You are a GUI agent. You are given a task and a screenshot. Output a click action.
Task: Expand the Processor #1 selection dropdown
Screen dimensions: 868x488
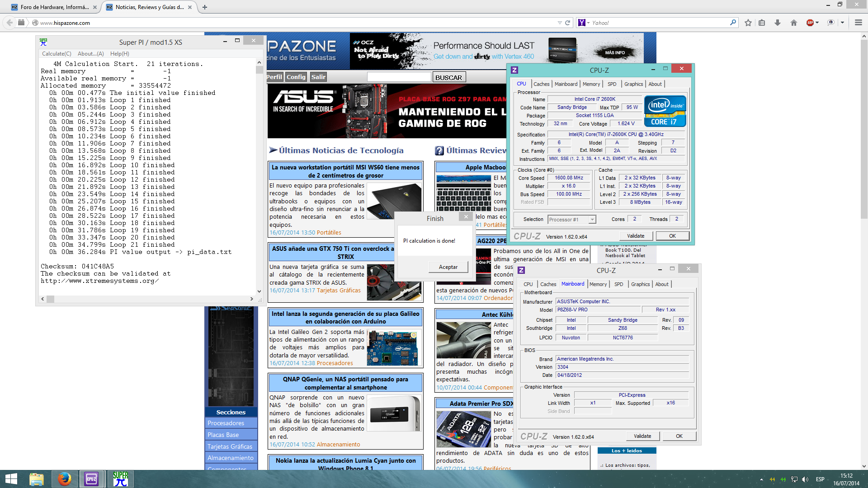tap(592, 220)
